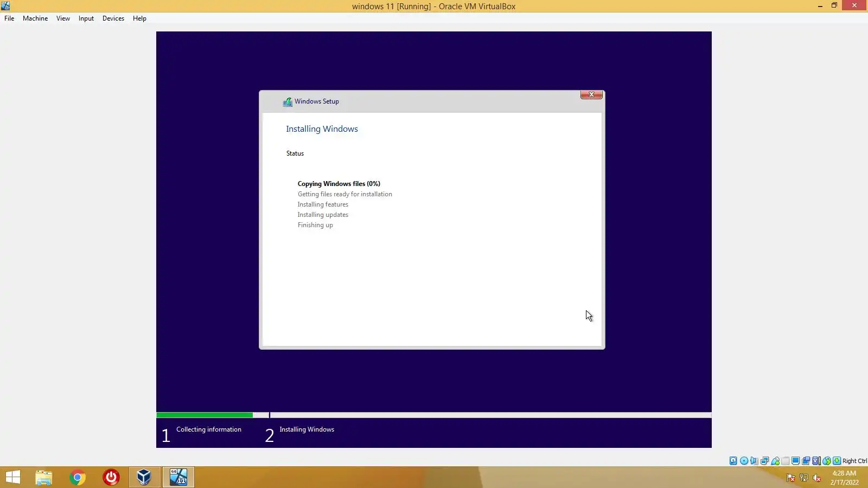Open the Action Center flag icon

click(791, 478)
